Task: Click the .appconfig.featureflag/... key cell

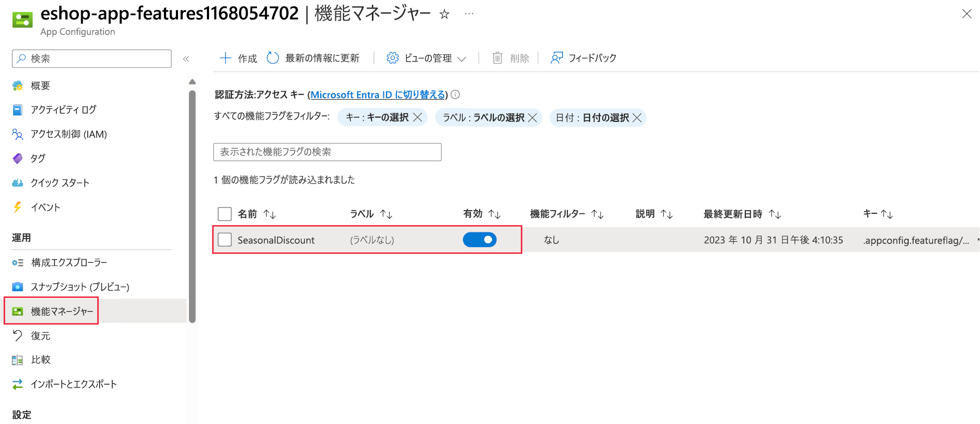Action: [916, 240]
